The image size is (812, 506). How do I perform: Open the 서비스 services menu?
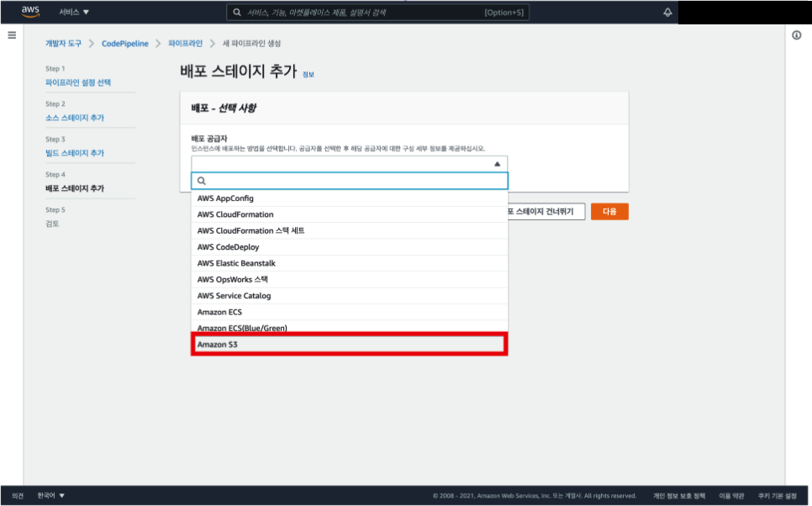pyautogui.click(x=73, y=12)
